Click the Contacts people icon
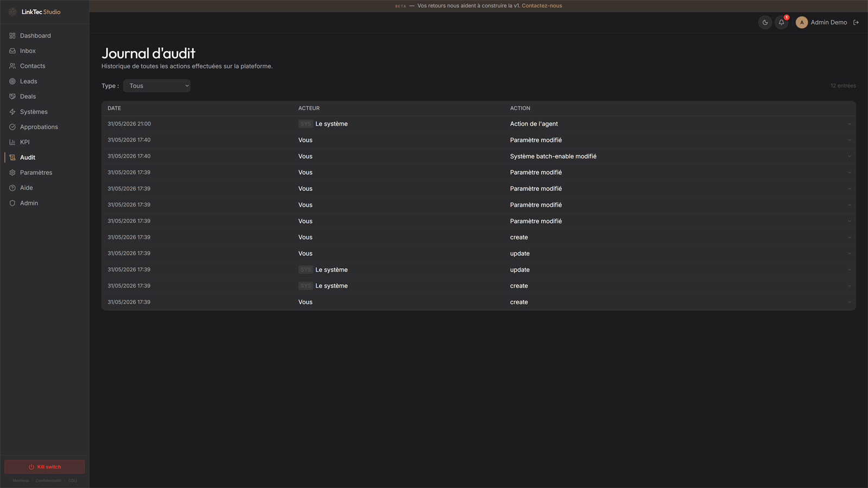Viewport: 868px width, 488px height. click(12, 66)
